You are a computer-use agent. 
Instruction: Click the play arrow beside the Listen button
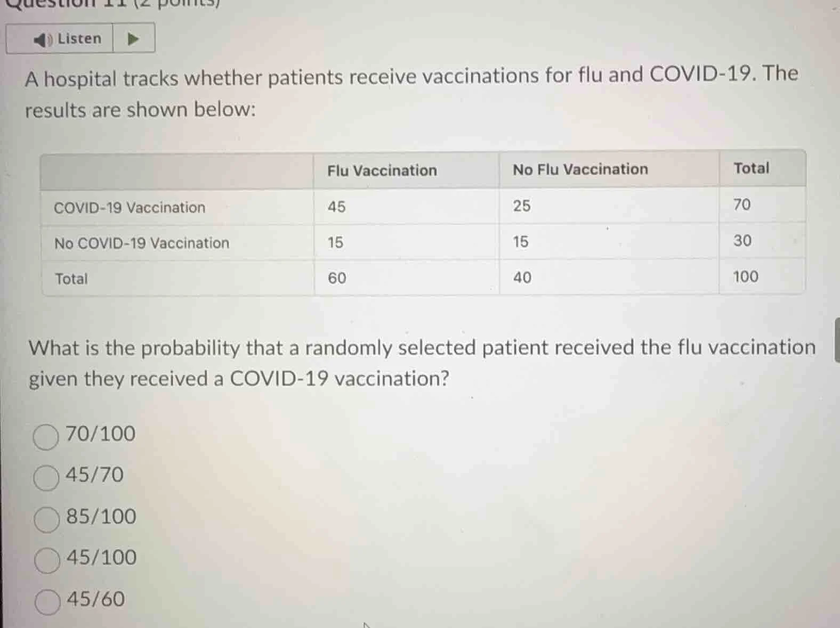tap(133, 38)
